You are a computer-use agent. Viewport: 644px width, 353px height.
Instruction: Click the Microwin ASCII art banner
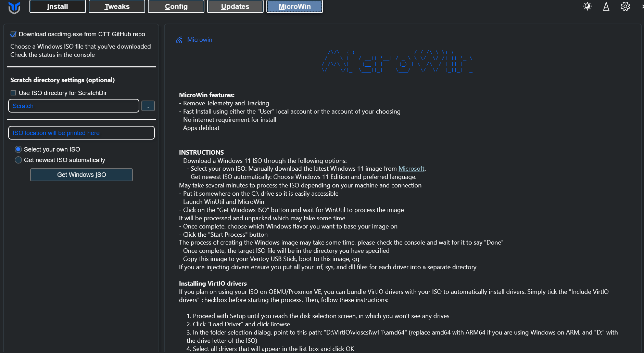pyautogui.click(x=398, y=62)
